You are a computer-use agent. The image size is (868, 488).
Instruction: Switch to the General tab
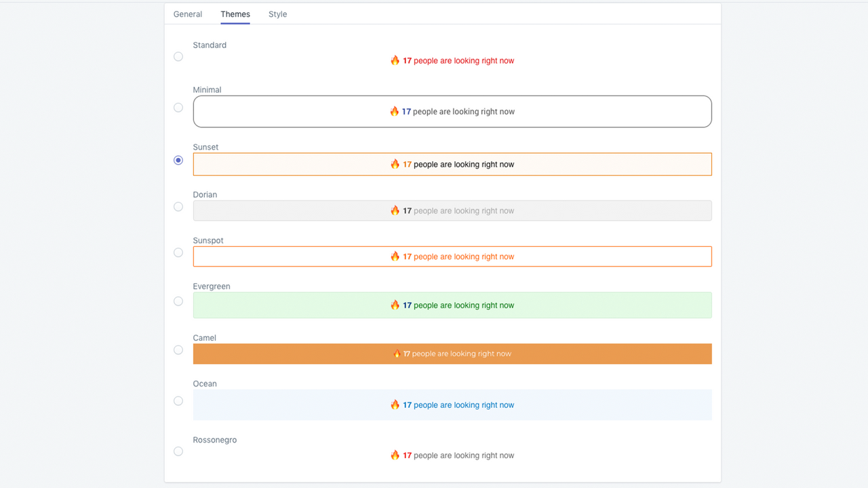click(x=187, y=14)
